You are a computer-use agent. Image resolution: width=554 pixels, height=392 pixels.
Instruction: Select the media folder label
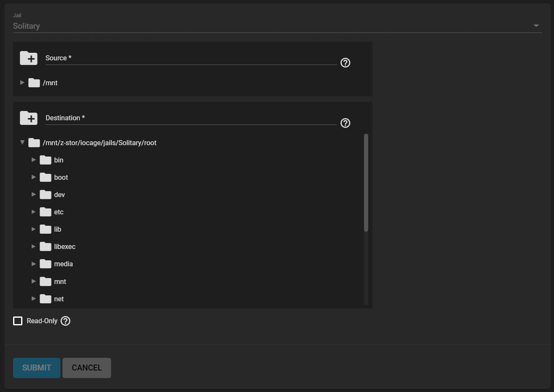click(x=63, y=264)
